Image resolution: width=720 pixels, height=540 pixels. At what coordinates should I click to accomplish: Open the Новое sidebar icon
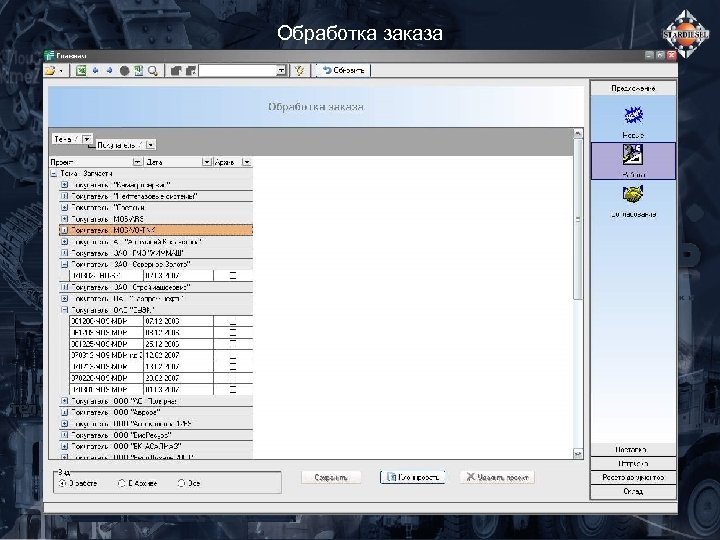[x=633, y=115]
